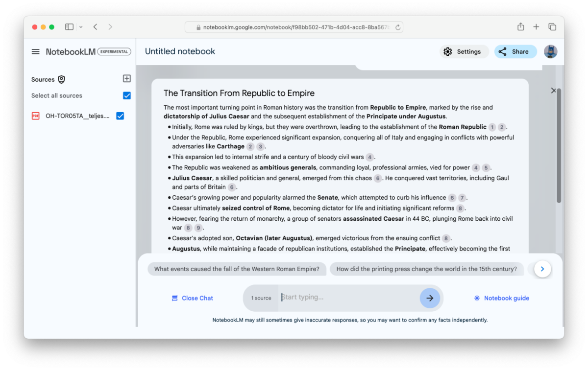Click the user profile avatar
The width and height of the screenshot is (588, 370).
(550, 52)
